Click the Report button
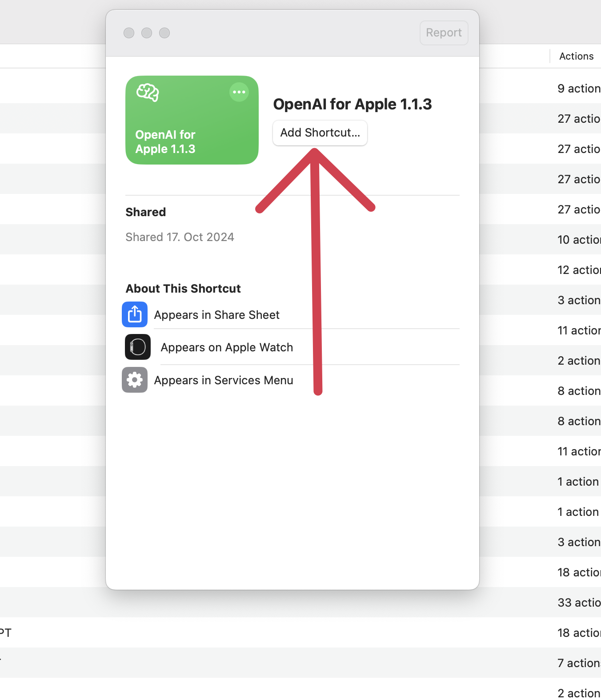 tap(444, 32)
